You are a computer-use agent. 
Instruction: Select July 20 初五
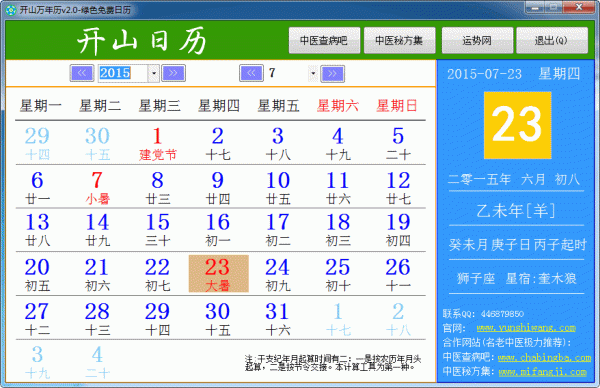click(37, 274)
